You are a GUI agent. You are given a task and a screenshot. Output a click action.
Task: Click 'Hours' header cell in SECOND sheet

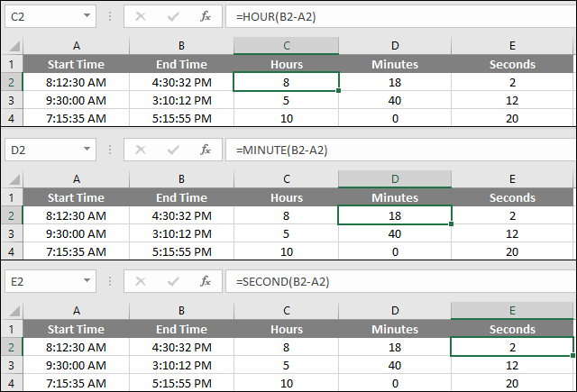287,330
